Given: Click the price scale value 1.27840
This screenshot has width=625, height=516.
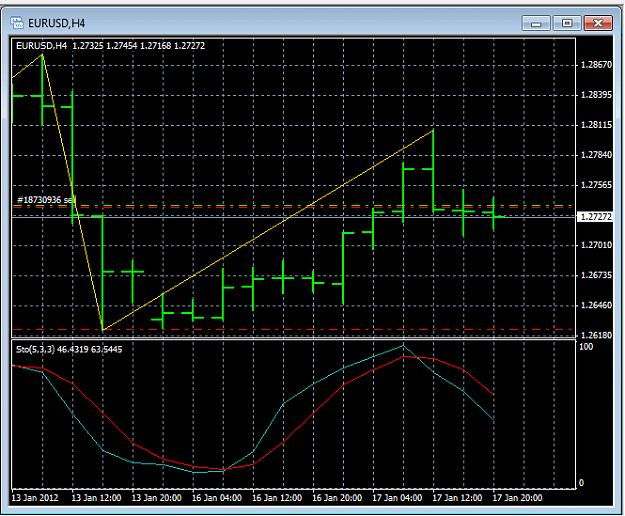Looking at the screenshot, I should point(596,155).
